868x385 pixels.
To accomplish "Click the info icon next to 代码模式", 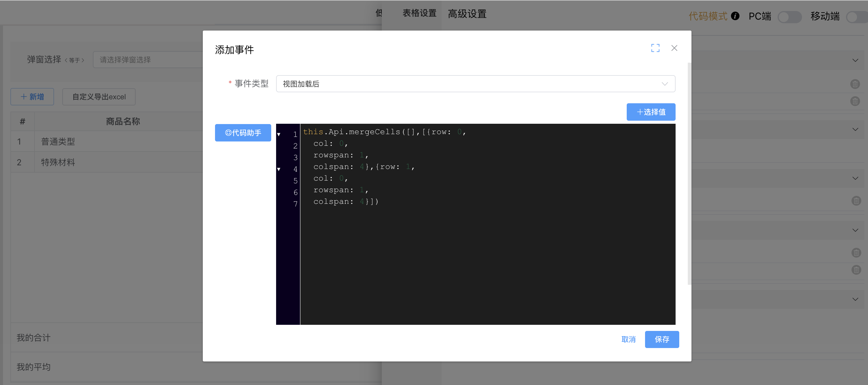I will [735, 16].
